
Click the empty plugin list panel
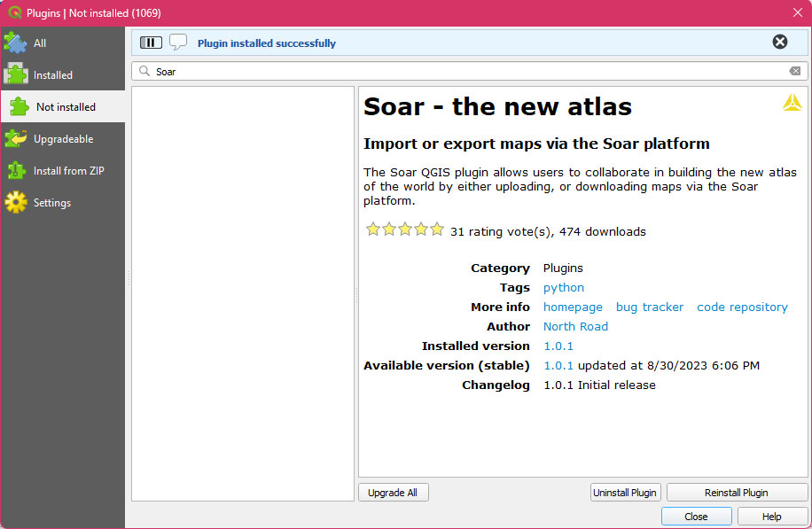pos(243,293)
